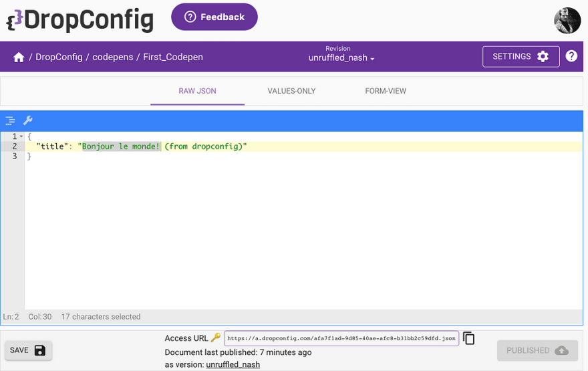The image size is (588, 371).
Task: Open codepens breadcrumb link
Action: tap(112, 57)
